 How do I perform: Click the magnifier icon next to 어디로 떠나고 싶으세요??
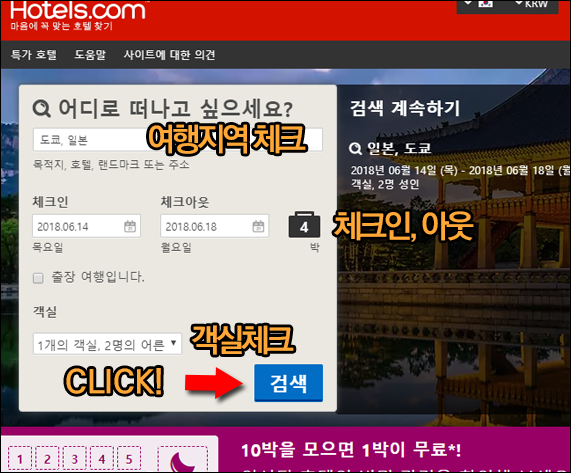(42, 109)
